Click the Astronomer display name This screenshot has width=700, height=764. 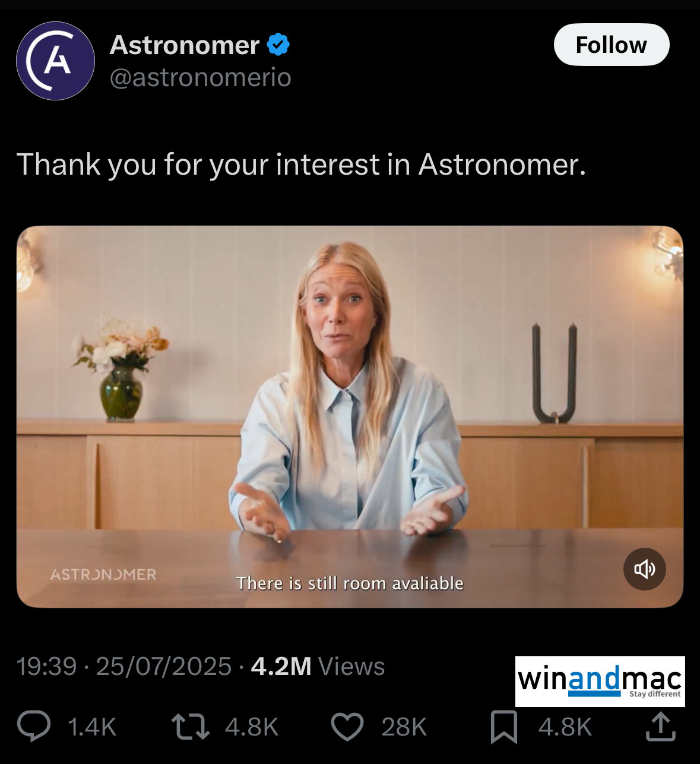point(185,45)
